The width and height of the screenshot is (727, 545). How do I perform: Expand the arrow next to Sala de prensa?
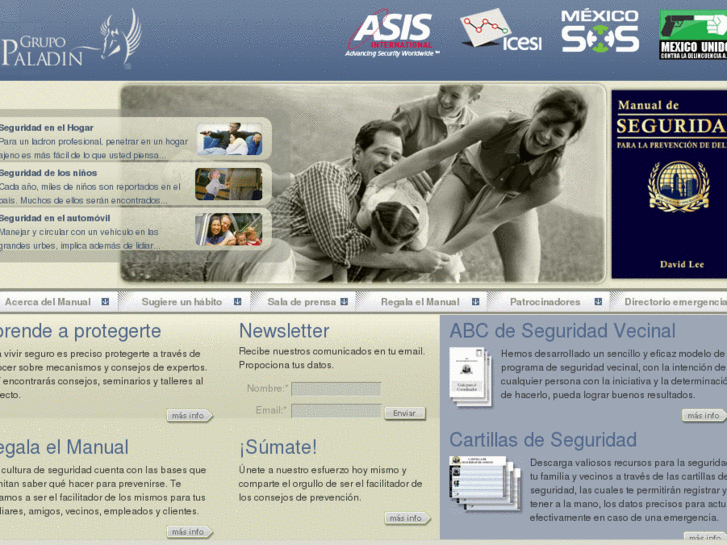point(344,301)
